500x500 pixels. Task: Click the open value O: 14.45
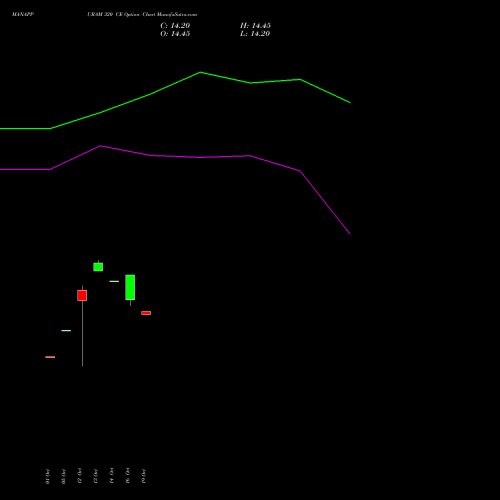[x=175, y=34]
